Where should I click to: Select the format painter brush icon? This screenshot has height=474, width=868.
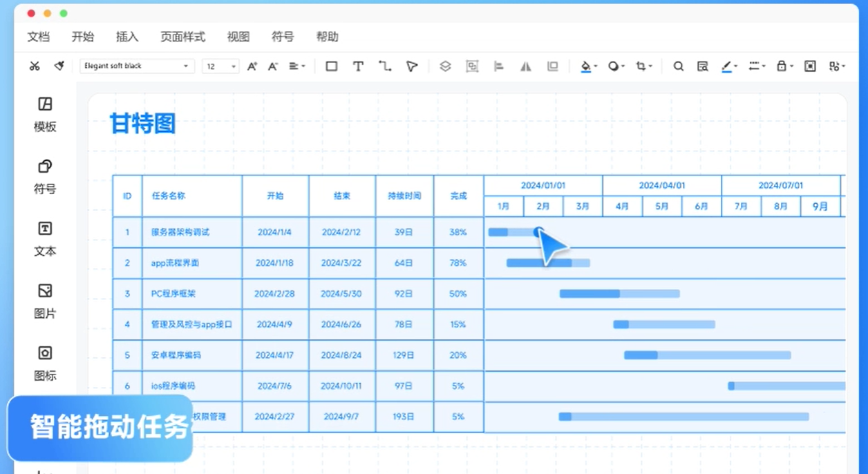(59, 66)
